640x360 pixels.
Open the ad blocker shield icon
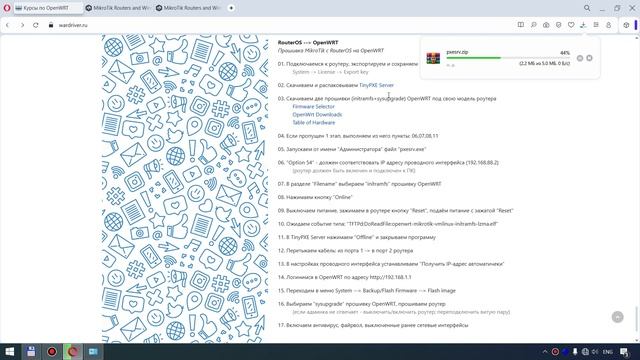coord(558,25)
